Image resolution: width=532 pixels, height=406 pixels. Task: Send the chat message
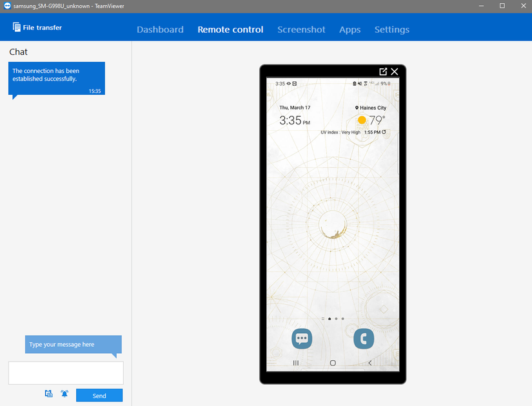(99, 396)
